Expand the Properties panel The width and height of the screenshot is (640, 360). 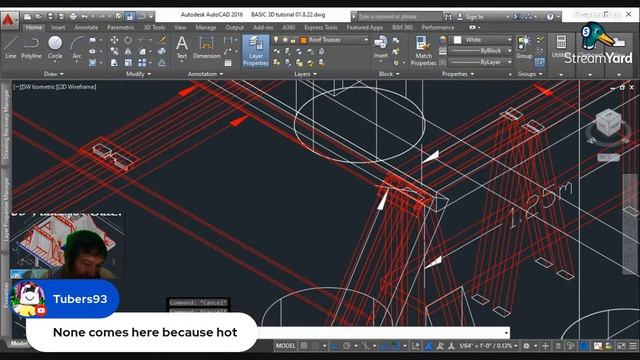tap(458, 74)
